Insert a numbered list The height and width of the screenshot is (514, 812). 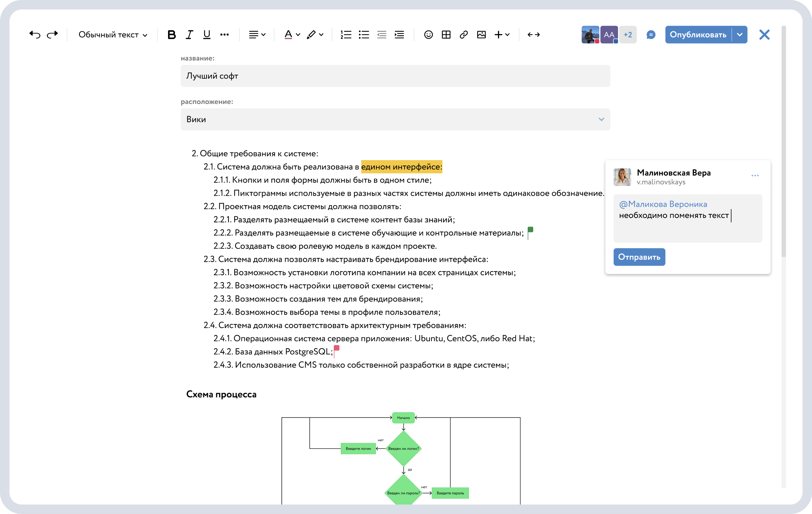[x=346, y=34]
